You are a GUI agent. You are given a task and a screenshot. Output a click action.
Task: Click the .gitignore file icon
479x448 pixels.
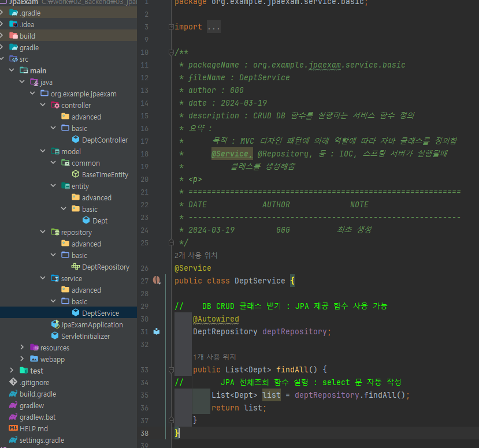(13, 382)
